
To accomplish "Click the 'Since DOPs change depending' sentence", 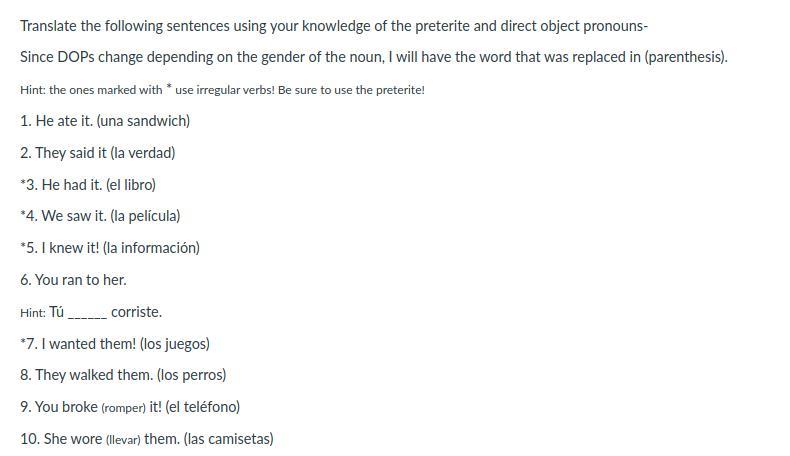I will 374,57.
